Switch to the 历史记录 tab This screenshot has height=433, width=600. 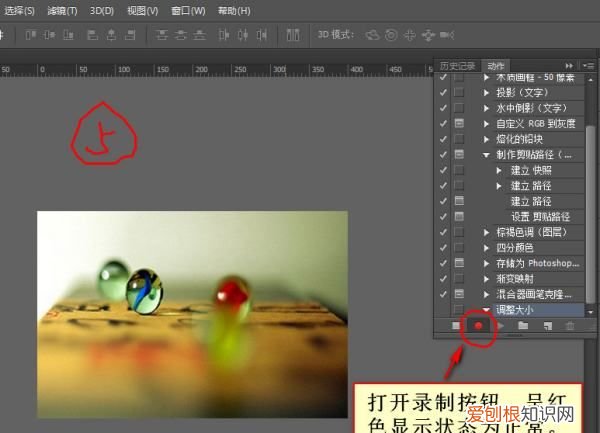(457, 66)
